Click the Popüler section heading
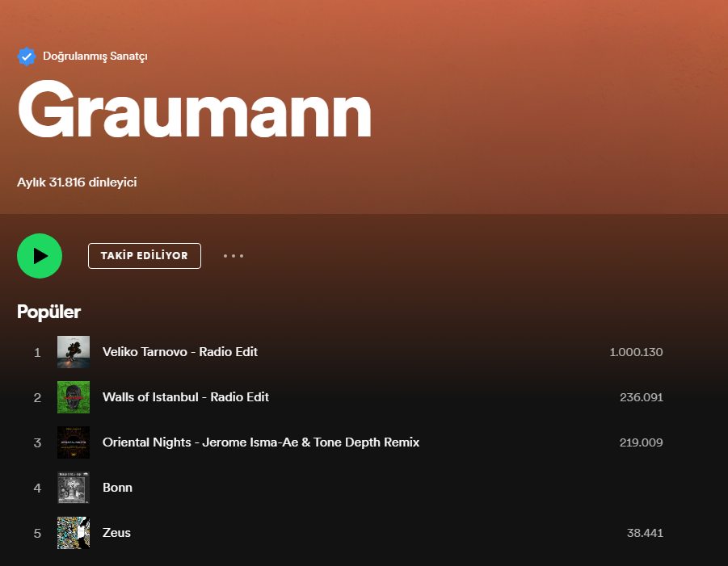Viewport: 728px width, 566px height. pos(48,312)
